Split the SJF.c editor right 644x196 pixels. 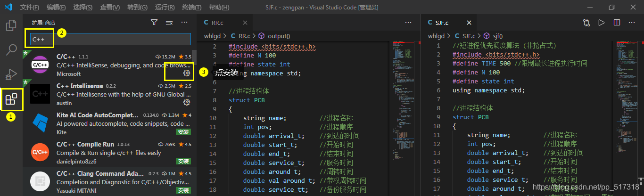(x=617, y=23)
